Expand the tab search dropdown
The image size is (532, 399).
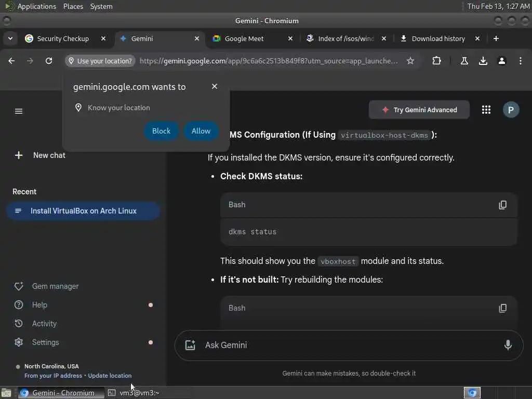click(10, 38)
